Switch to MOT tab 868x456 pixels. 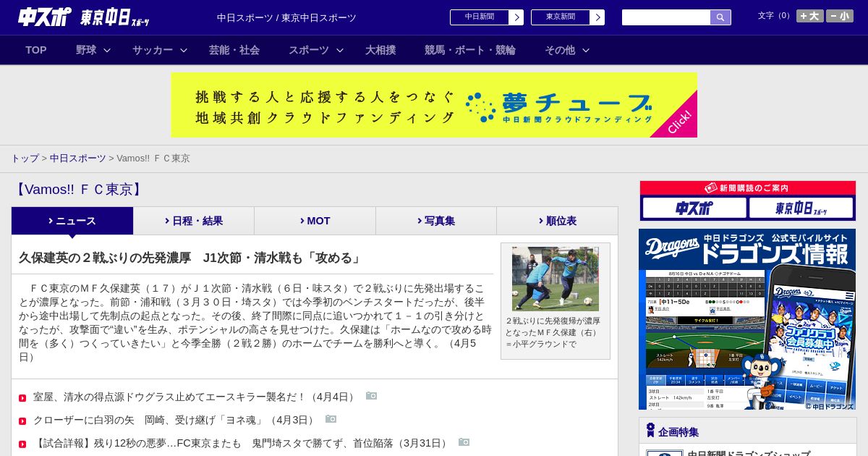point(315,221)
